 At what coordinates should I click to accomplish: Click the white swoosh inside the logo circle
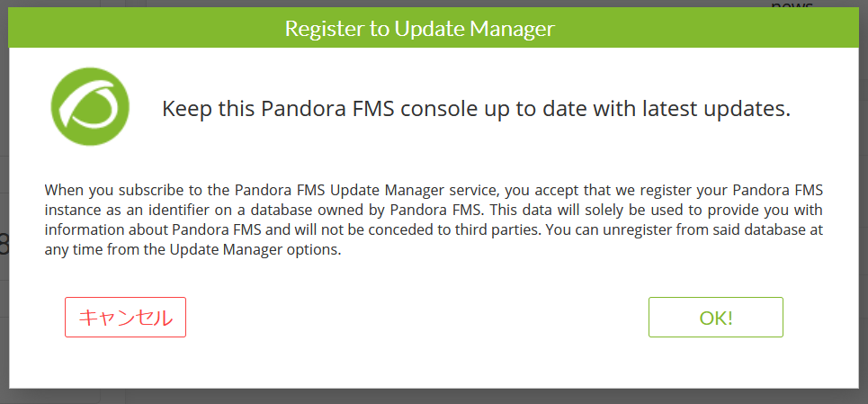tap(90, 105)
